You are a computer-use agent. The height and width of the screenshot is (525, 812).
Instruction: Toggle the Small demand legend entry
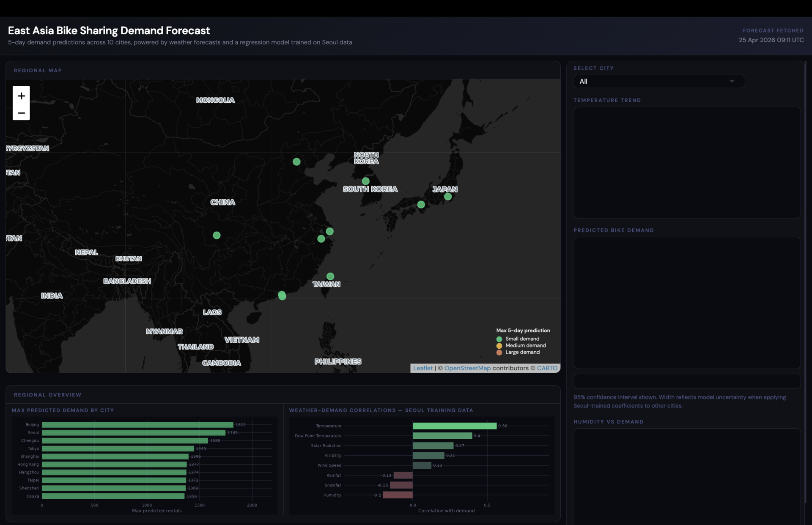[518, 339]
